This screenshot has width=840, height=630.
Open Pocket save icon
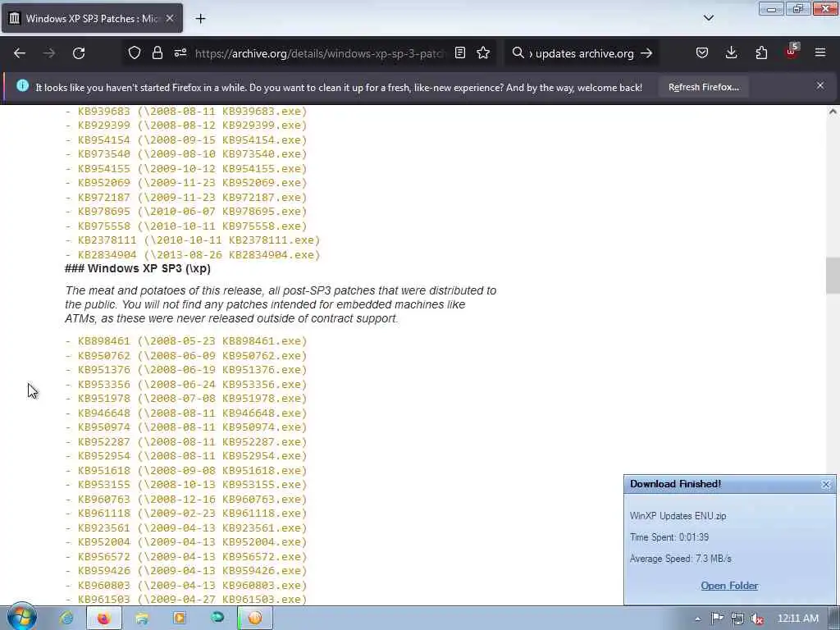702,53
